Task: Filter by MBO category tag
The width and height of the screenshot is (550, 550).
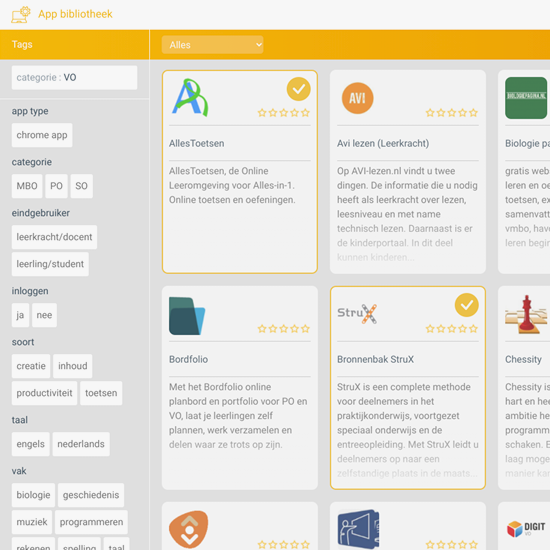Action: (x=27, y=186)
